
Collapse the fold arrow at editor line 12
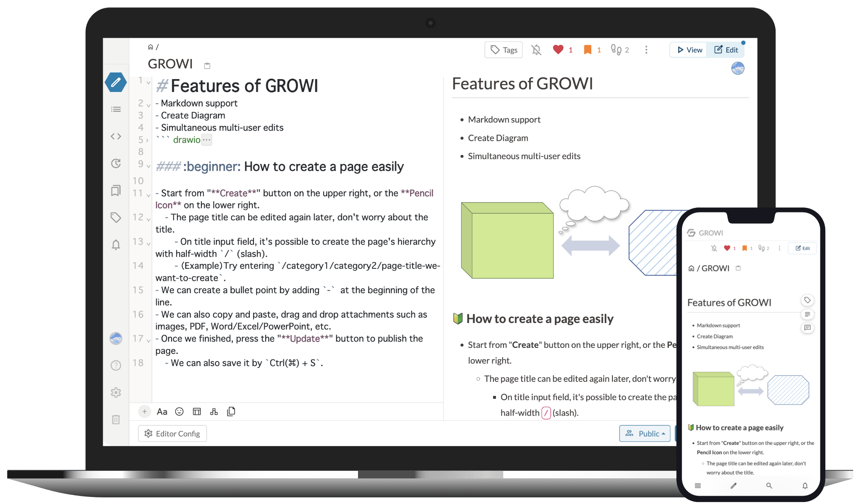click(148, 219)
